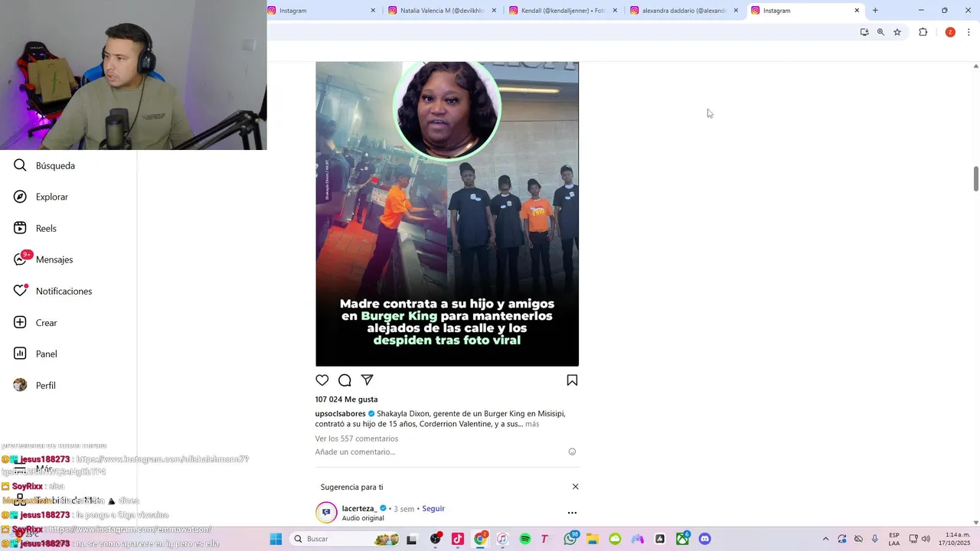The image size is (980, 551).
Task: Open volume control in the system tray
Action: (x=926, y=539)
